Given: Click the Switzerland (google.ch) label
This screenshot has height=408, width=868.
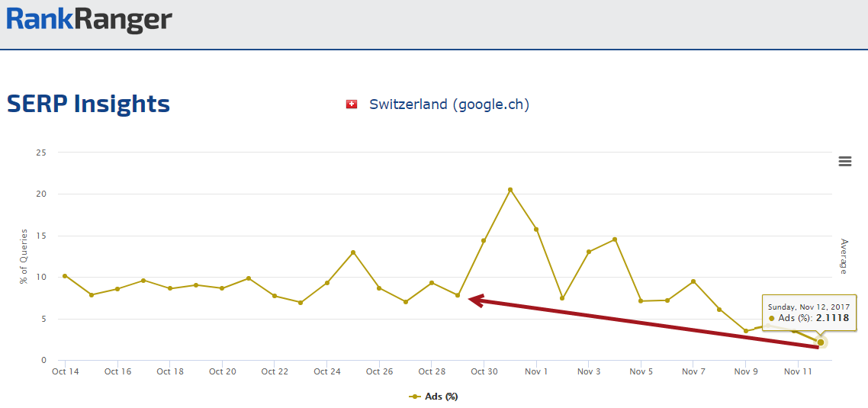Looking at the screenshot, I should tap(448, 104).
